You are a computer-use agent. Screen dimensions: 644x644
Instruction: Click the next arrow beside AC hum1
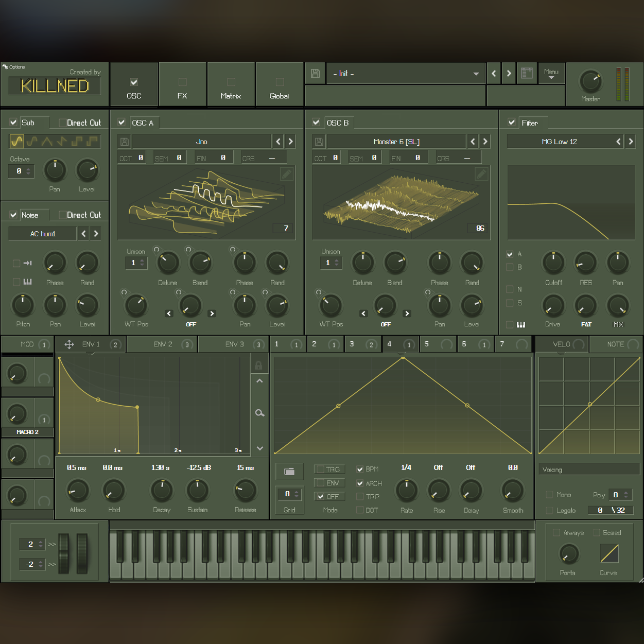click(96, 233)
